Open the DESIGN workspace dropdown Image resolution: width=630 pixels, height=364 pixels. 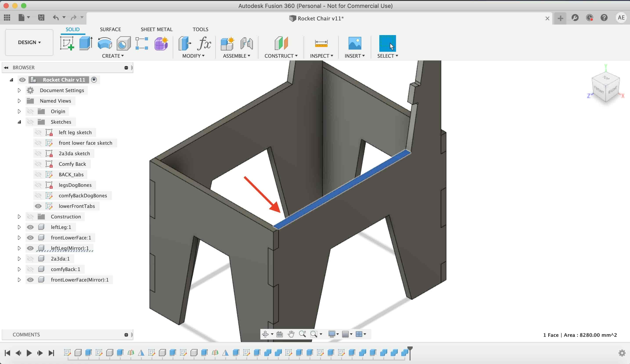click(x=29, y=43)
